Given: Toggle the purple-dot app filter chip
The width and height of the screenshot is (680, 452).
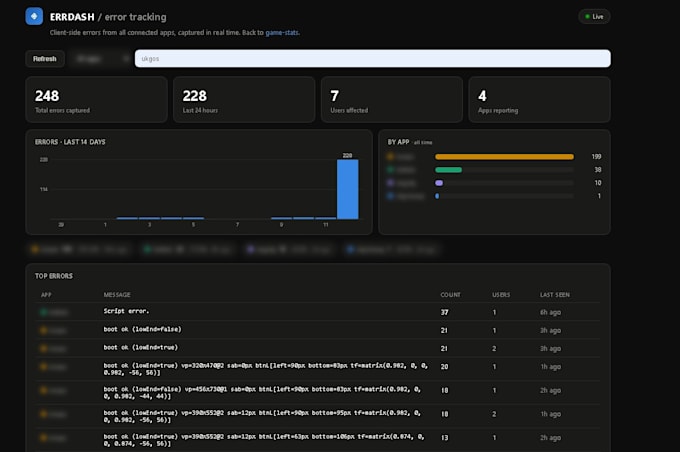Looking at the screenshot, I should tap(289, 249).
